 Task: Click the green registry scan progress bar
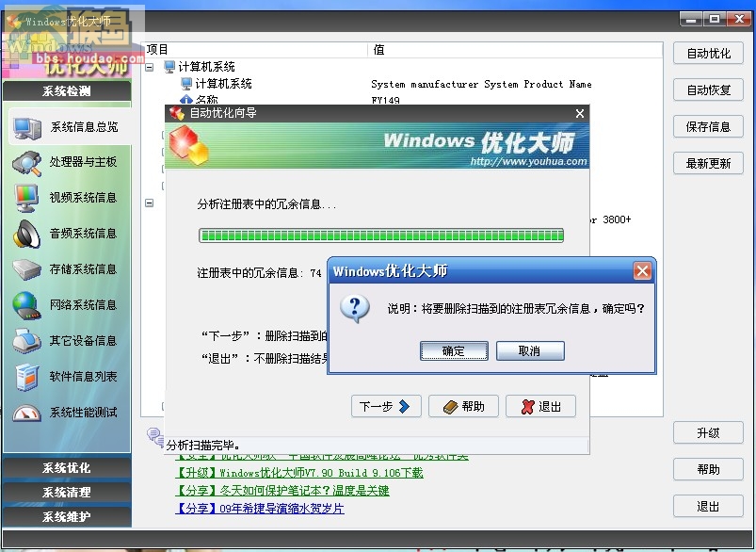tap(381, 235)
